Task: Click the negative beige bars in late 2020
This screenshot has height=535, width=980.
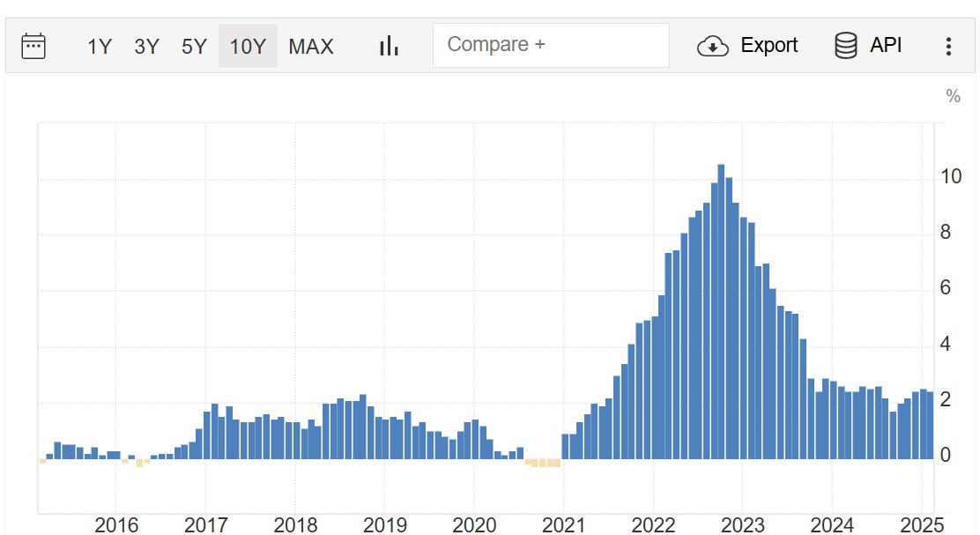Action: pyautogui.click(x=543, y=463)
